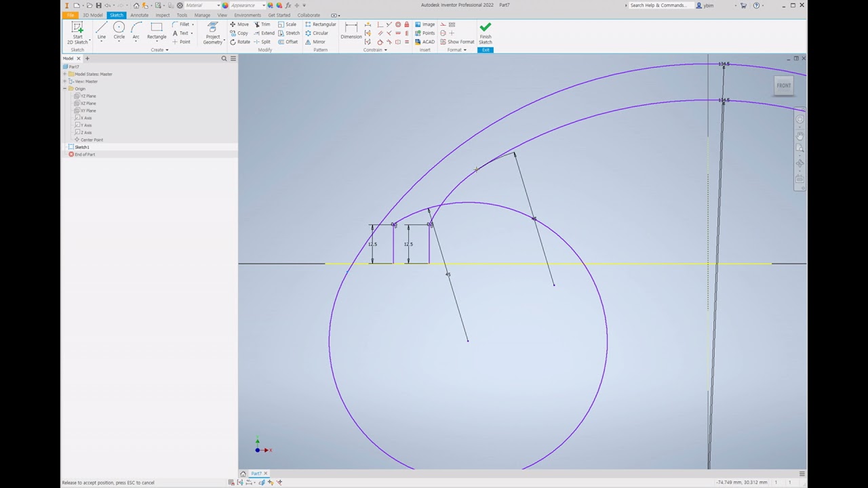Use the Offset tool
This screenshot has height=488, width=868.
point(288,42)
